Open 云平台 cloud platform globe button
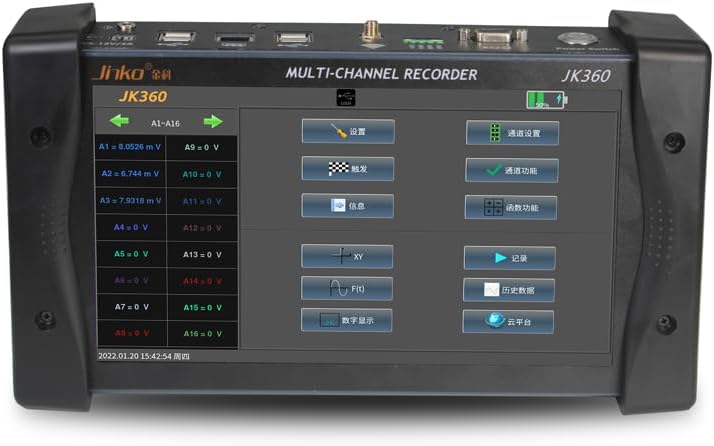714x446 pixels. 509,322
